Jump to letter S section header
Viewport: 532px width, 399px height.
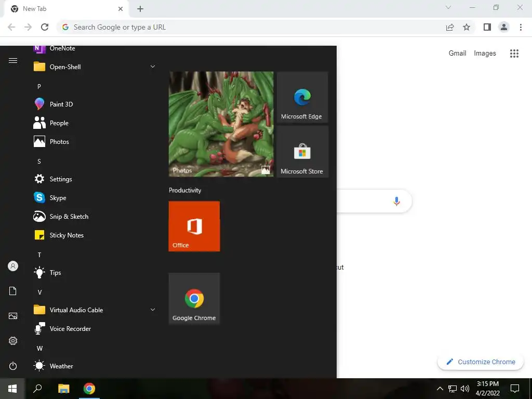39,161
